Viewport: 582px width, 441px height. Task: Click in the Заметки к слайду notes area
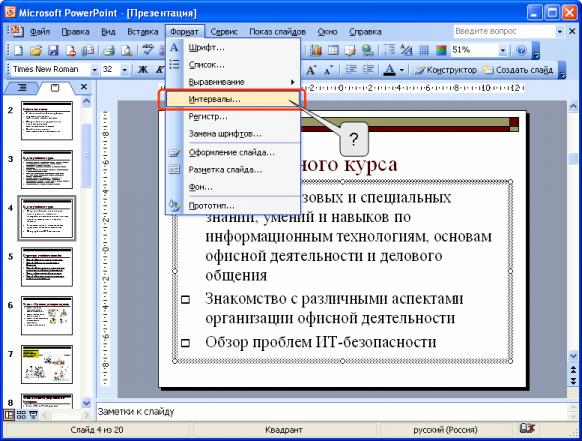[x=331, y=412]
